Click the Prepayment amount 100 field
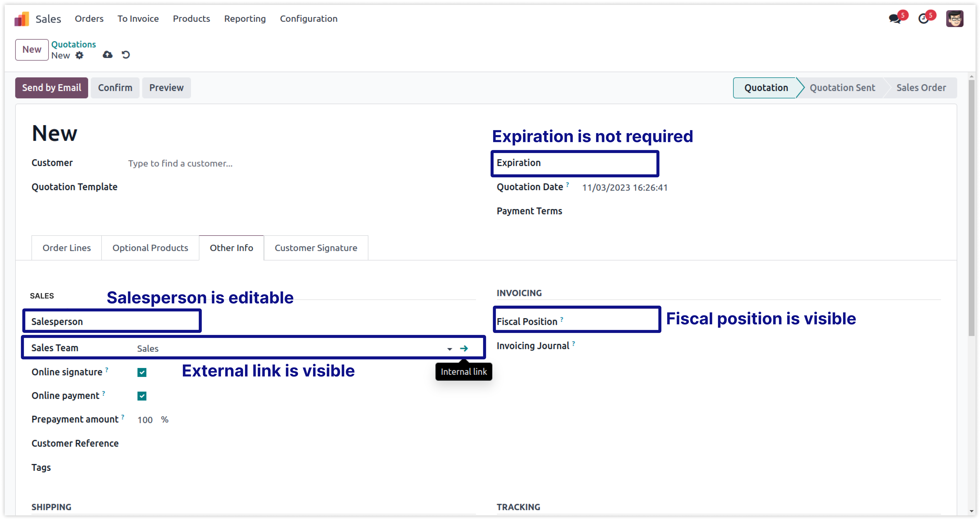Viewport: 980px width, 521px height. [145, 420]
